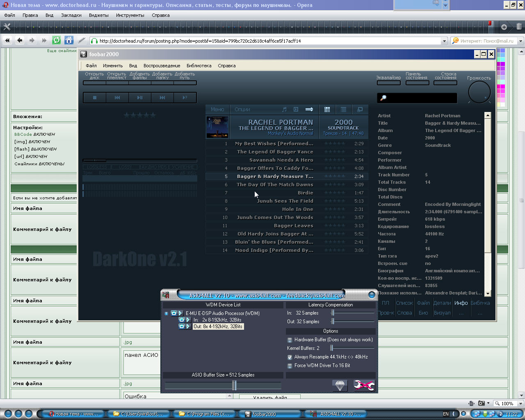Click the album cover thumbnail
This screenshot has height=420, width=525.
(x=217, y=127)
